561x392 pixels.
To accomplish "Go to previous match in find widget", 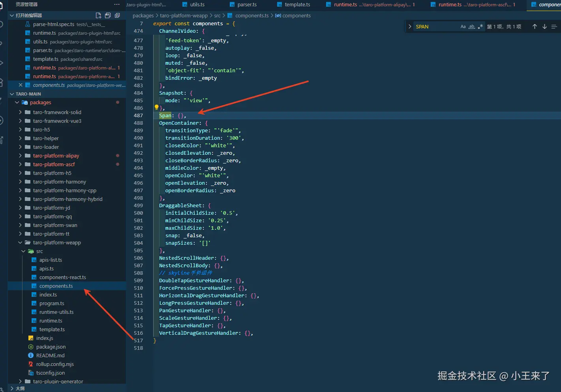I will click(x=535, y=26).
